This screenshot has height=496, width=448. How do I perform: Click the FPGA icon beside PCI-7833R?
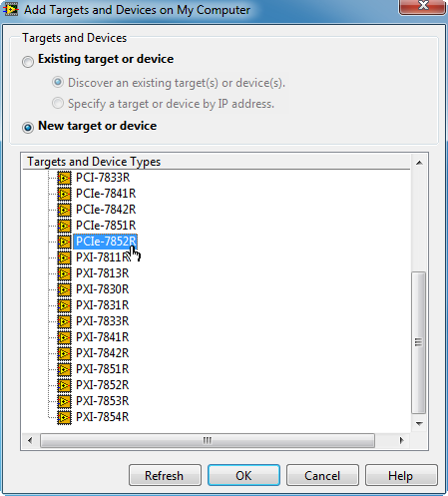point(64,178)
